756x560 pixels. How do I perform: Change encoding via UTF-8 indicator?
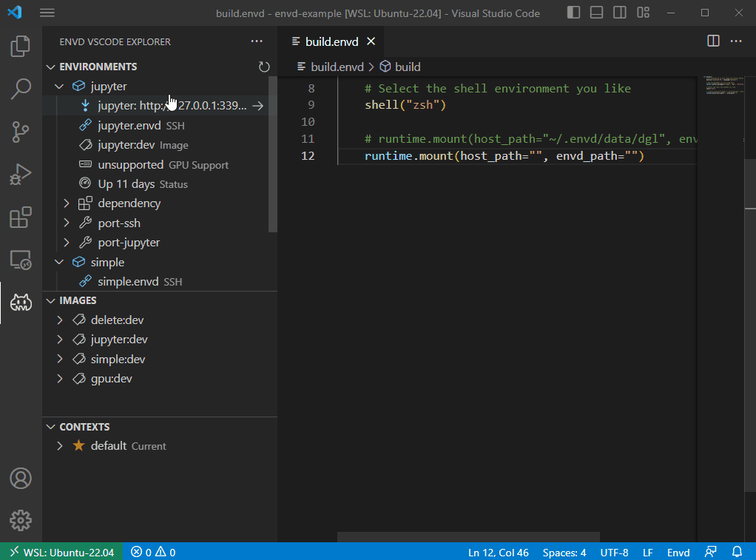[614, 553]
